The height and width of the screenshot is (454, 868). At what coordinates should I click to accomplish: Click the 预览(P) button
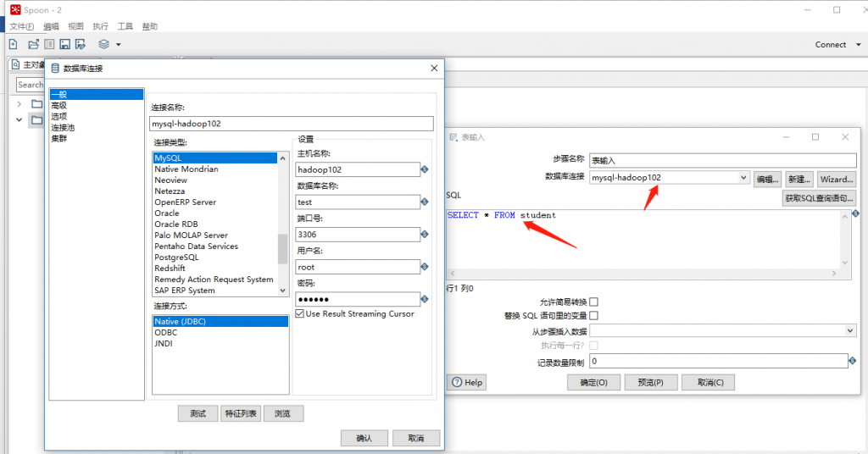650,382
